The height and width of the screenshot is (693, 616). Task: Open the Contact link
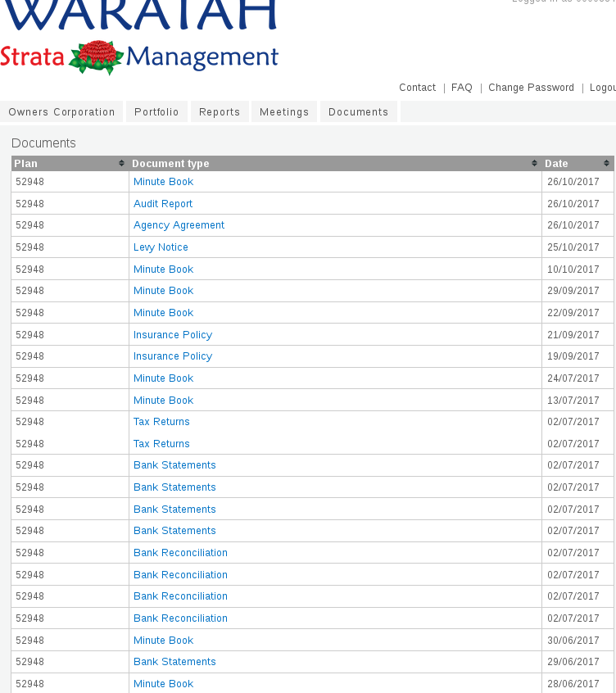click(417, 88)
